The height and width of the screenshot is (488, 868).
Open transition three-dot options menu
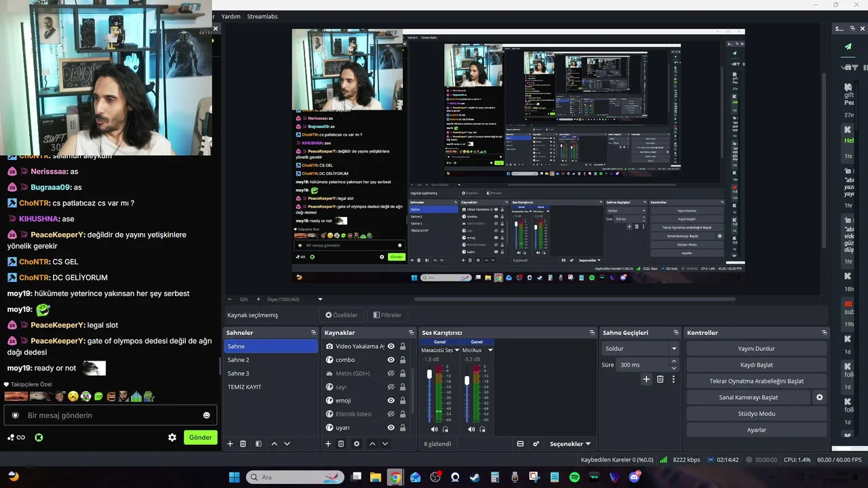[x=673, y=380]
